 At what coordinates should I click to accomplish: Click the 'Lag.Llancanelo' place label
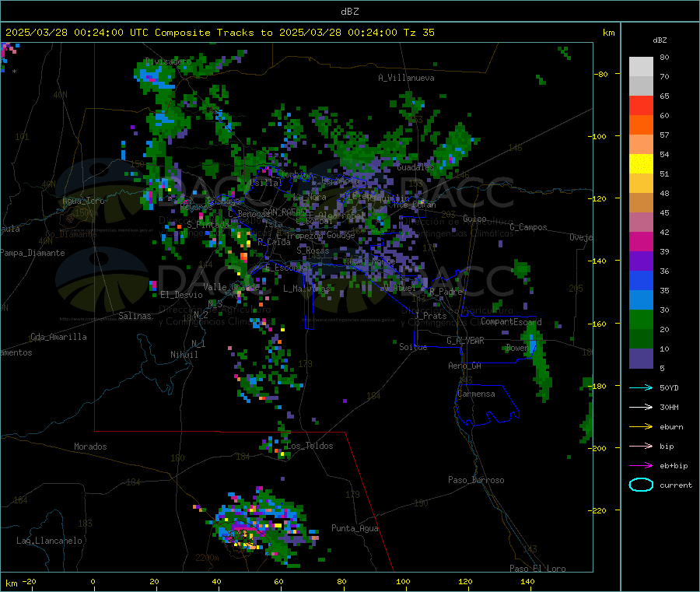50,541
